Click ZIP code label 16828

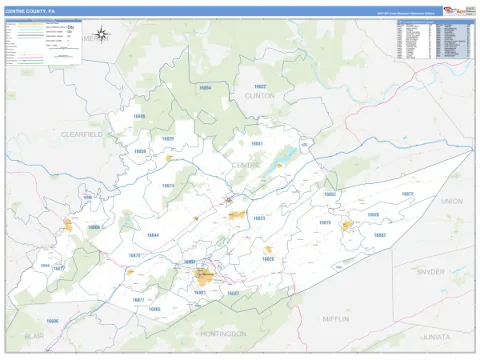coord(268,259)
